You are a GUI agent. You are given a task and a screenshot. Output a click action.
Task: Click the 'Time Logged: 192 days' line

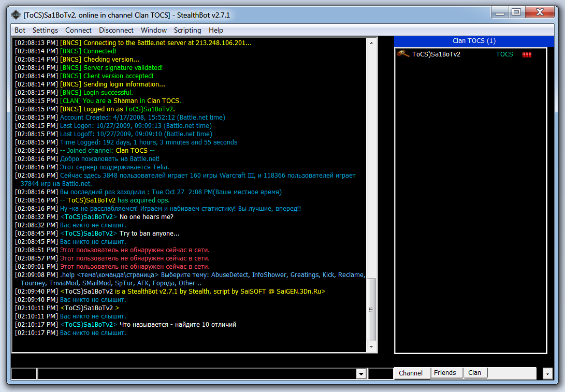[126, 142]
